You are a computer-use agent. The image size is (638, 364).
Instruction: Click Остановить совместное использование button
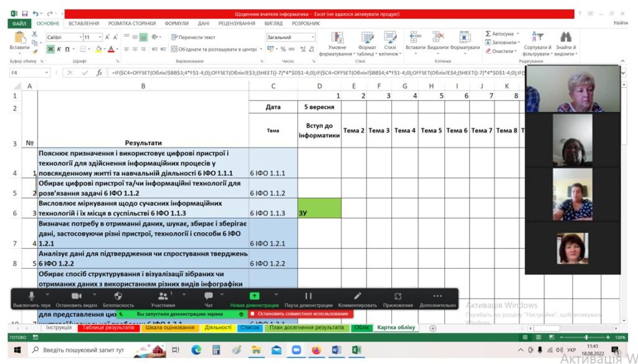298,314
